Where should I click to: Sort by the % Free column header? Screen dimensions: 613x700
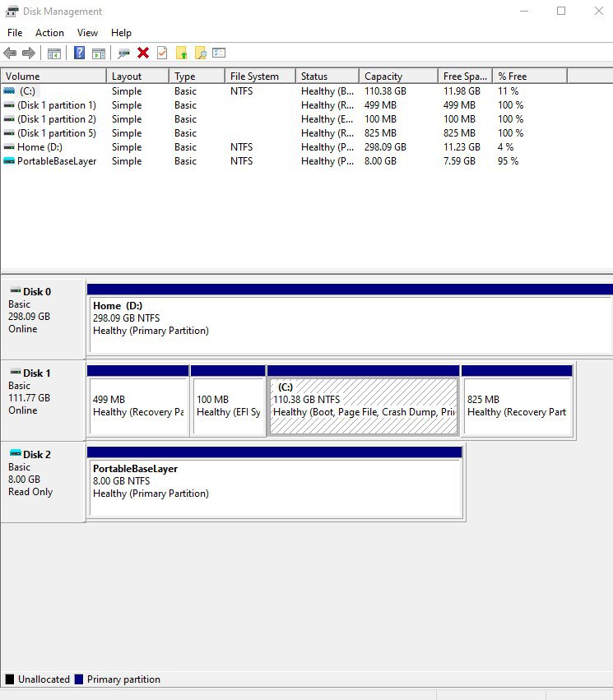pos(530,76)
